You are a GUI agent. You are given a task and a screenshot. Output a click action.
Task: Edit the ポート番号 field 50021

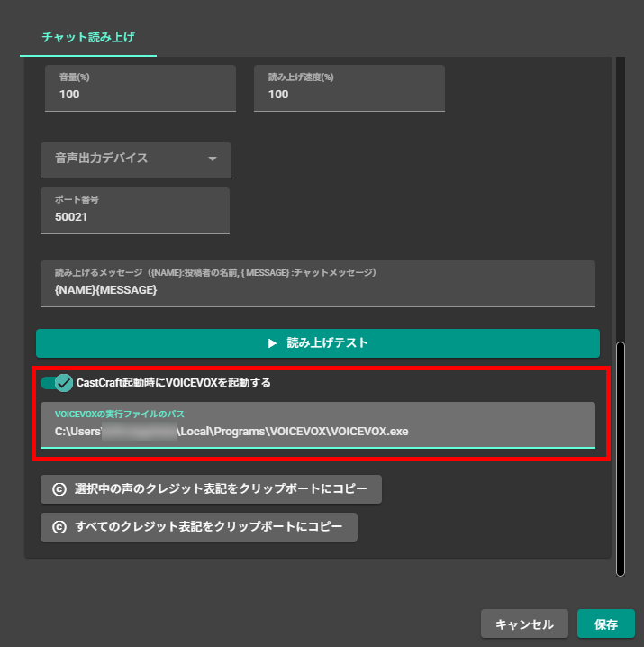pyautogui.click(x=135, y=211)
